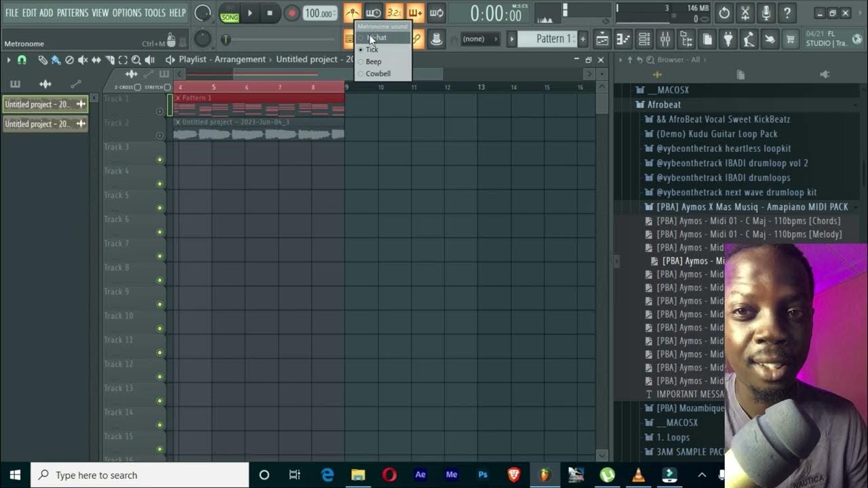Screen dimensions: 868x488
Task: Select Tick metronome sound
Action: pyautogui.click(x=383, y=49)
